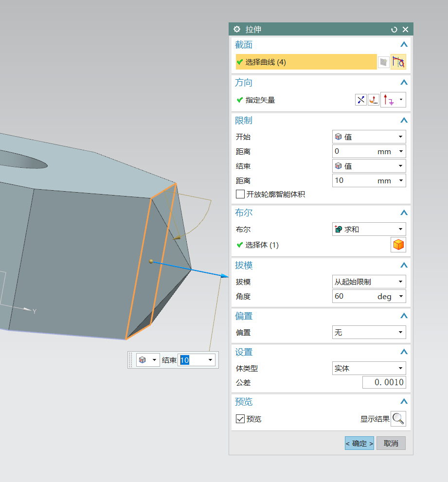This screenshot has width=448, height=482.
Task: Reverse the extrude direction with the X-arrows icon
Action: click(360, 100)
